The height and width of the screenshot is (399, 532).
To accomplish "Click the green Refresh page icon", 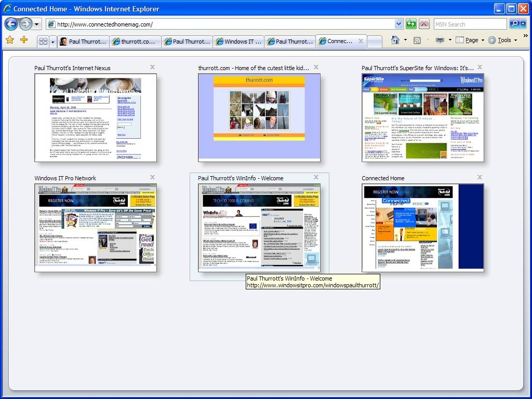I will point(411,24).
